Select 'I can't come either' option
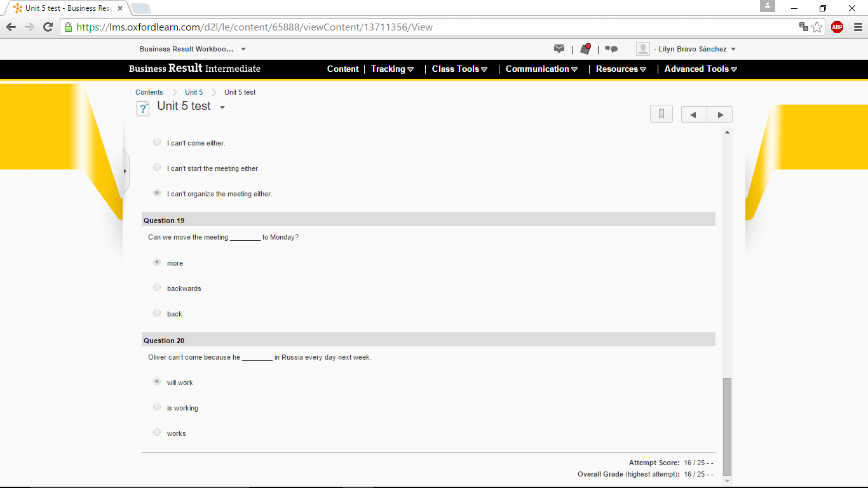The image size is (868, 488). (x=157, y=142)
